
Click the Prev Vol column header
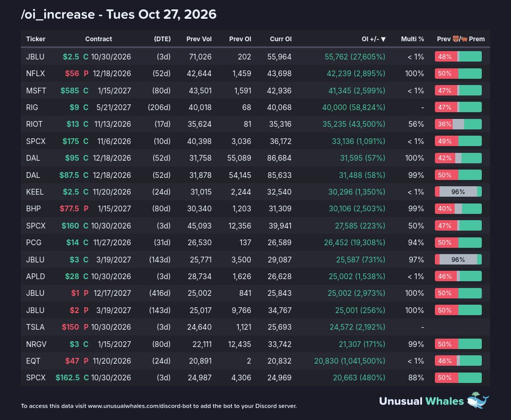pyautogui.click(x=199, y=39)
